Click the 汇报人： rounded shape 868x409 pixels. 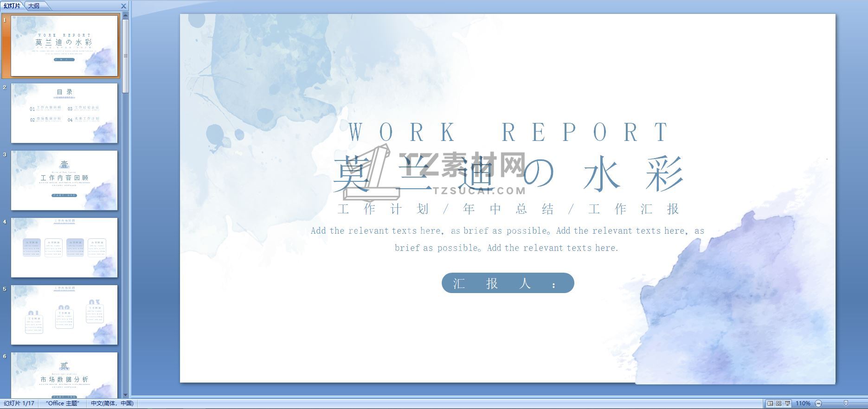tap(508, 283)
